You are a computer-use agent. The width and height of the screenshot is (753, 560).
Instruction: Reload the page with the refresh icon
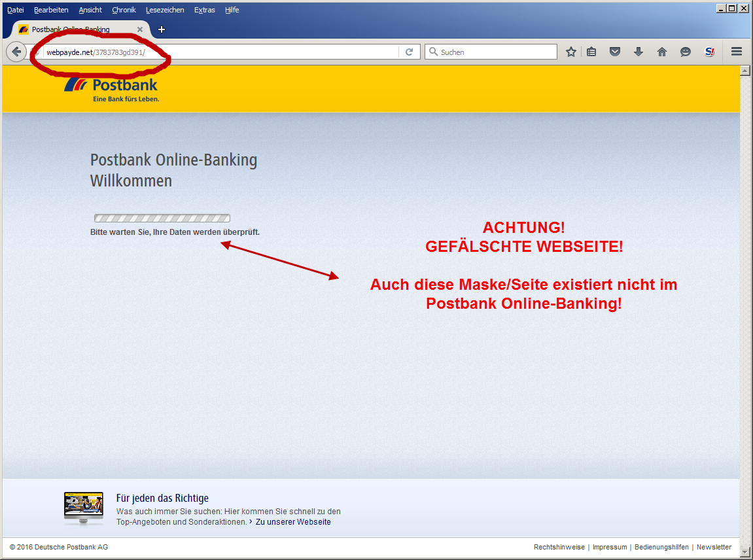[409, 52]
